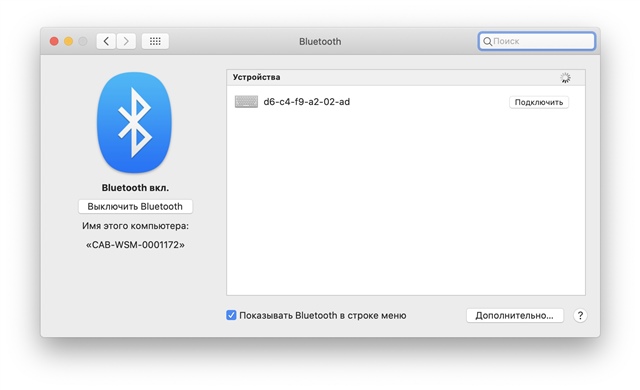Focus the Поиск search field
Image resolution: width=640 pixels, height=390 pixels.
[x=537, y=41]
